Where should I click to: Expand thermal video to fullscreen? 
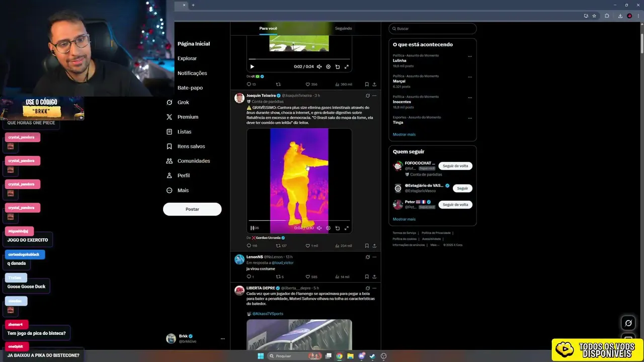pos(346,228)
